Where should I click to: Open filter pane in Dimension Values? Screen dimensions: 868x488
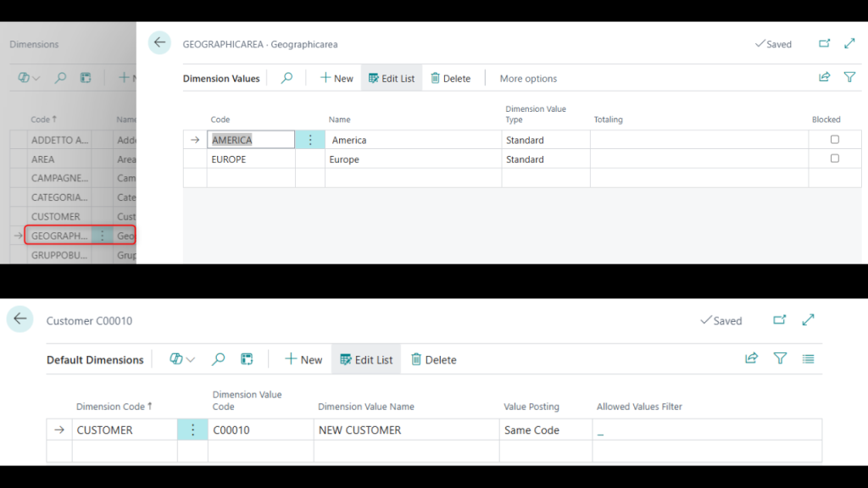click(x=849, y=77)
